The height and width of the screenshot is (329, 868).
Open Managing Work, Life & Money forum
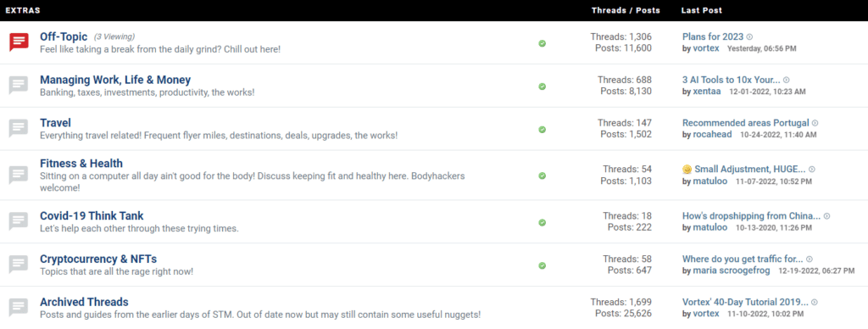click(115, 80)
